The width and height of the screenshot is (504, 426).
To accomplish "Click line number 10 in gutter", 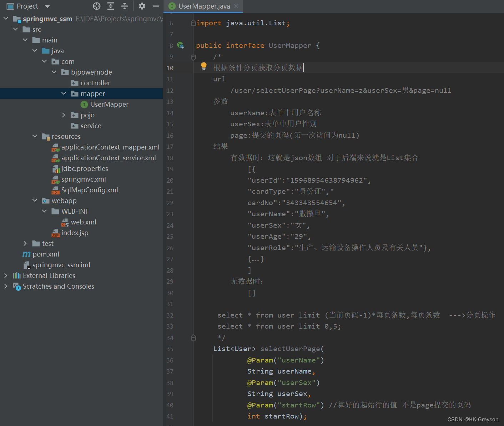I will click(x=170, y=68).
